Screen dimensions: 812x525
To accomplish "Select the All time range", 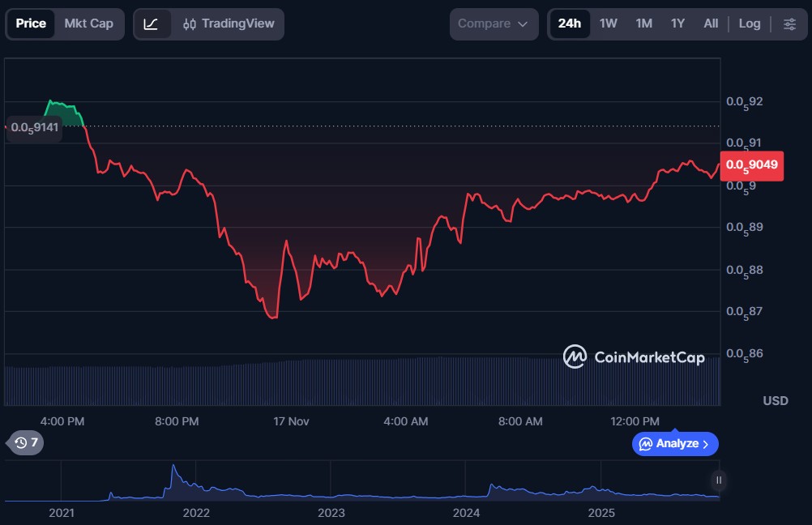I will coord(711,23).
